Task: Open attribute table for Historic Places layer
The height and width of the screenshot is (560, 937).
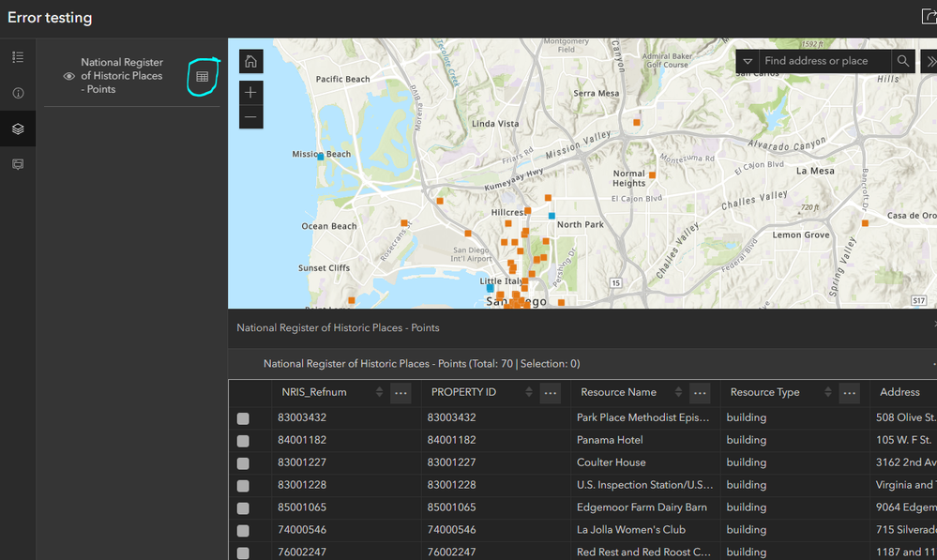Action: (x=203, y=77)
